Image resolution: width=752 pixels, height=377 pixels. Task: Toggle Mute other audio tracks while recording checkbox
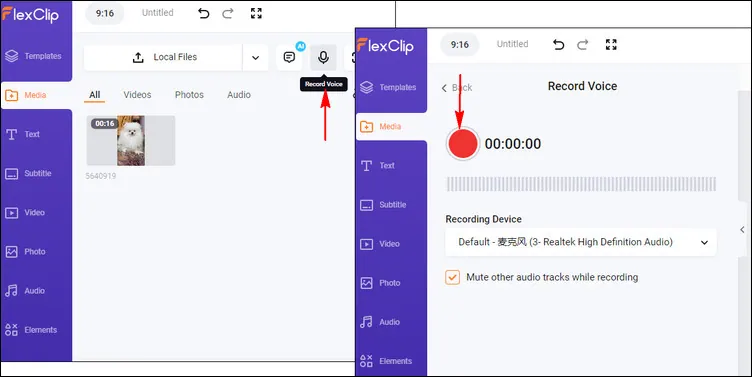click(452, 277)
